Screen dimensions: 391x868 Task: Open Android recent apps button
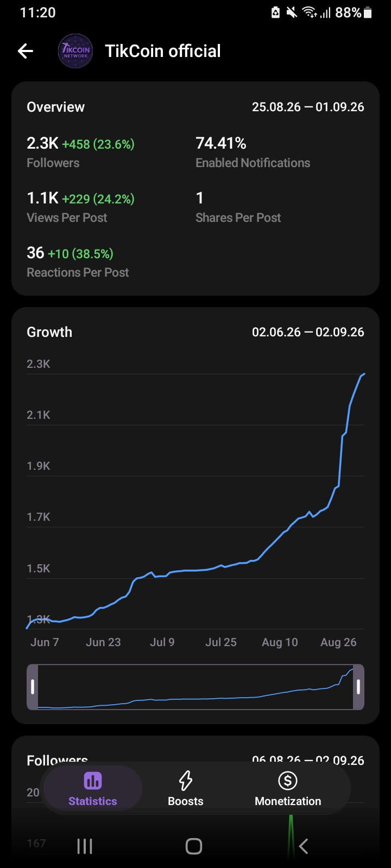(x=85, y=846)
